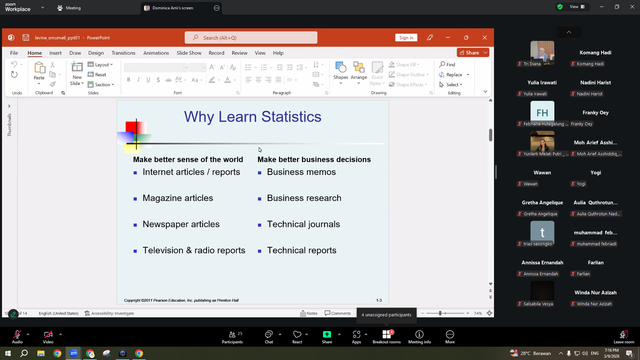Open the Notes pane in status bar
The width and height of the screenshot is (640, 360).
309,313
